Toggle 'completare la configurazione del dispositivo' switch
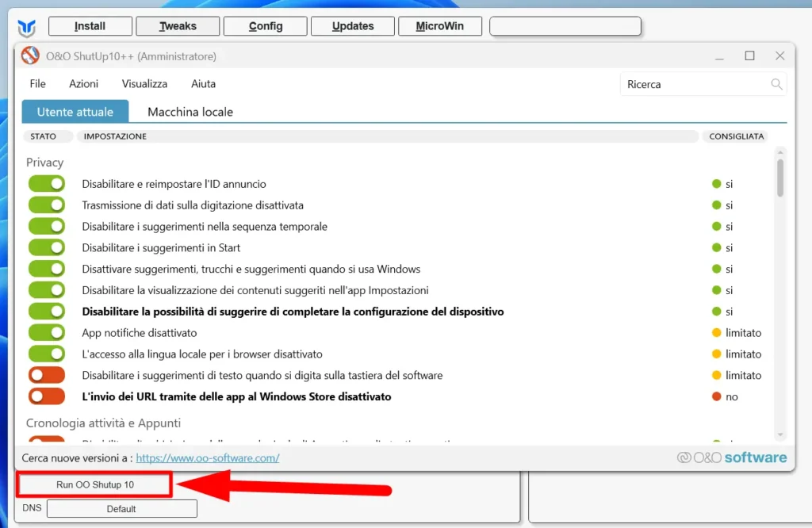Screen dimensions: 812x528 [47, 311]
